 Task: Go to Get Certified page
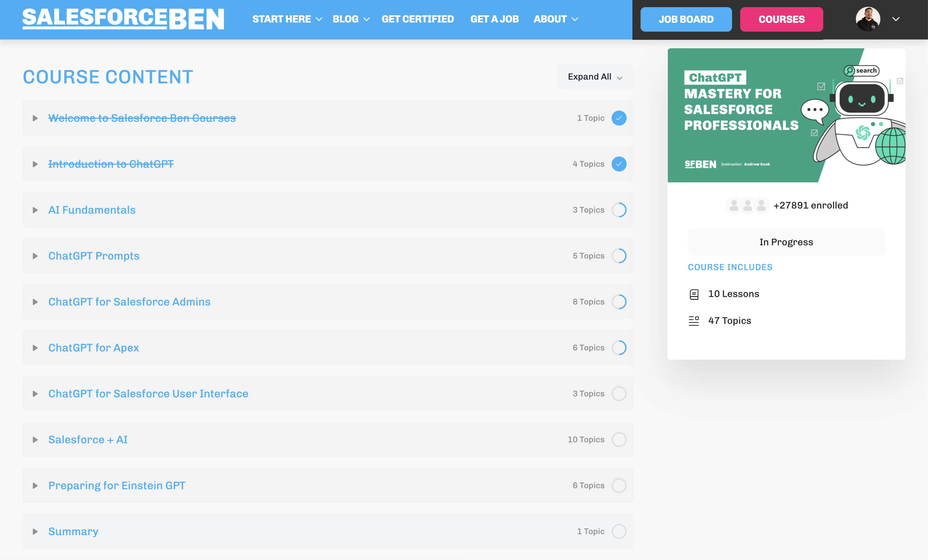[x=417, y=19]
